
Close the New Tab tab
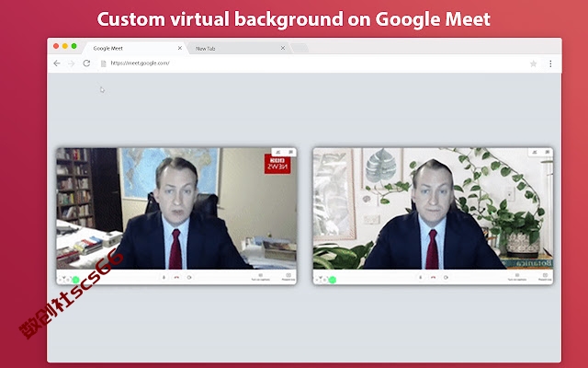click(283, 48)
